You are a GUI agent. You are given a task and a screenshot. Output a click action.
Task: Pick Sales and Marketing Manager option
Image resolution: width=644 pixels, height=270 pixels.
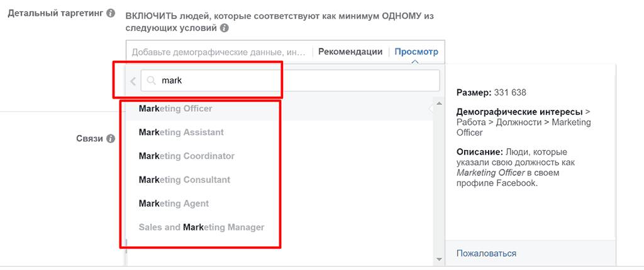pyautogui.click(x=279, y=227)
